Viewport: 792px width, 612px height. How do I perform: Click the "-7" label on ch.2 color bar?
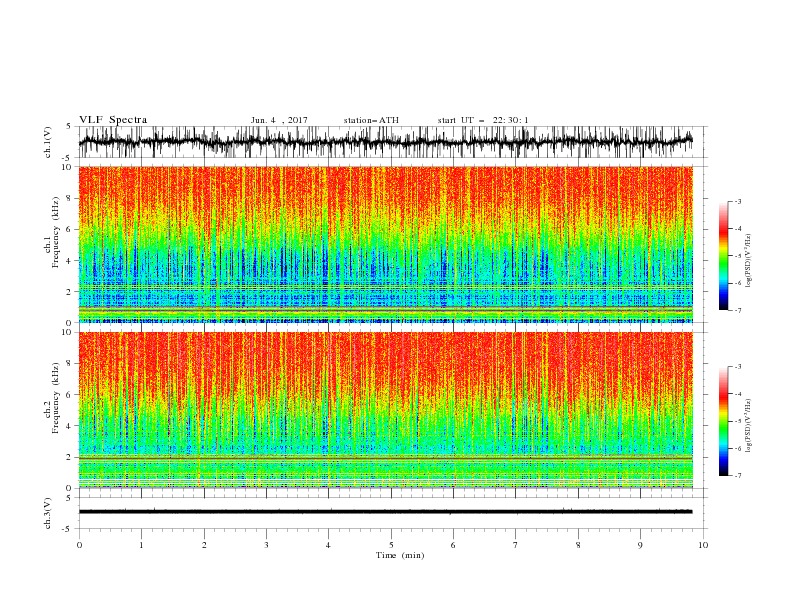tap(738, 475)
